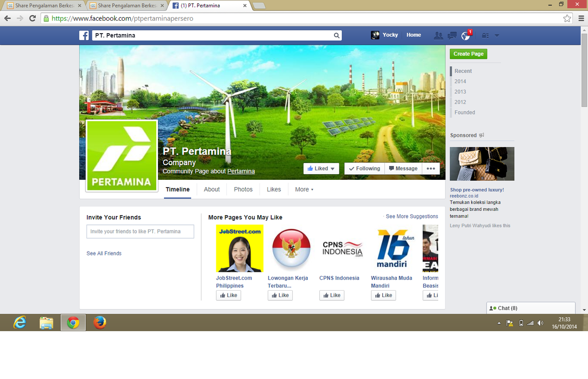This screenshot has height=379, width=588.
Task: Open the Chat (8) bar
Action: [x=531, y=308]
